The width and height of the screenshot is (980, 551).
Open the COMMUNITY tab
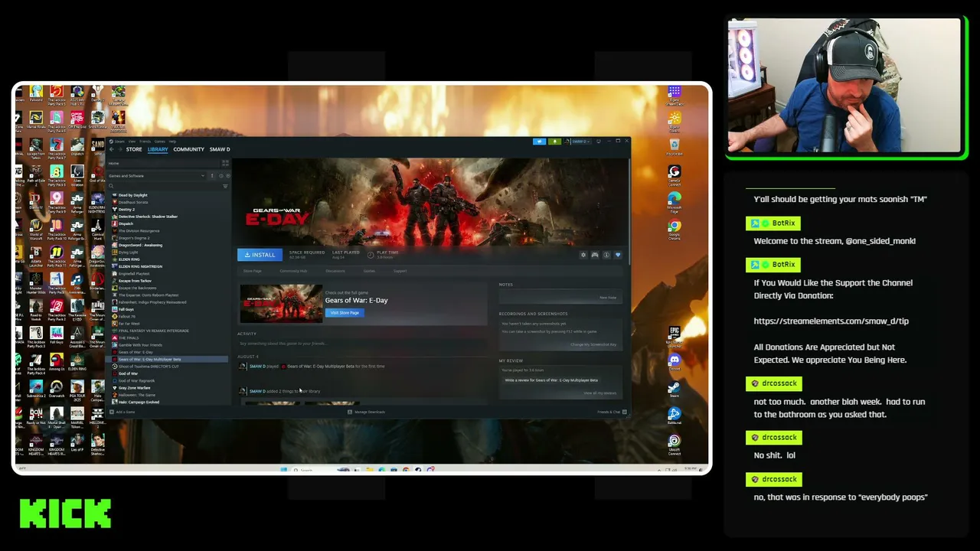[188, 149]
